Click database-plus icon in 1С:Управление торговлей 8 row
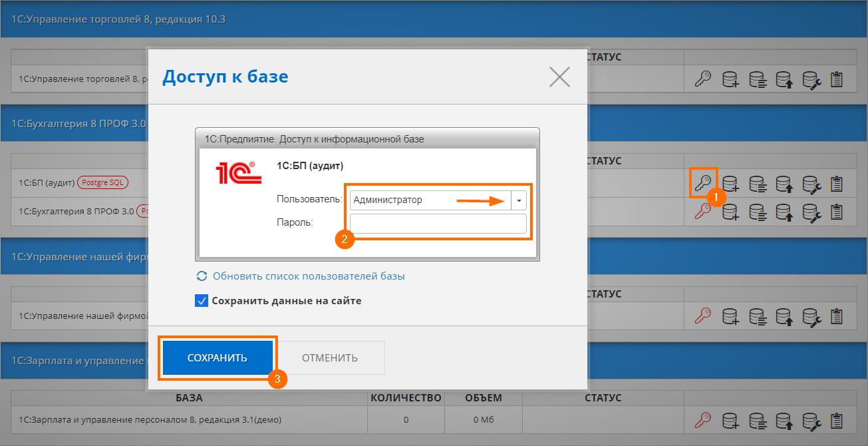The image size is (868, 446). pos(730,79)
